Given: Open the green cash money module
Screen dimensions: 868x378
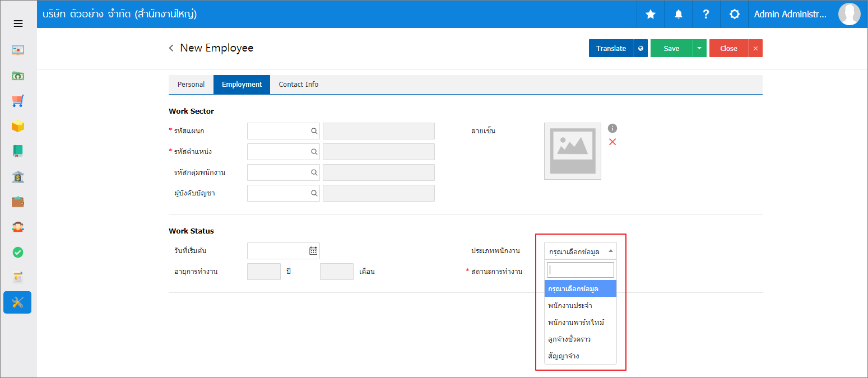Looking at the screenshot, I should pyautogui.click(x=18, y=76).
